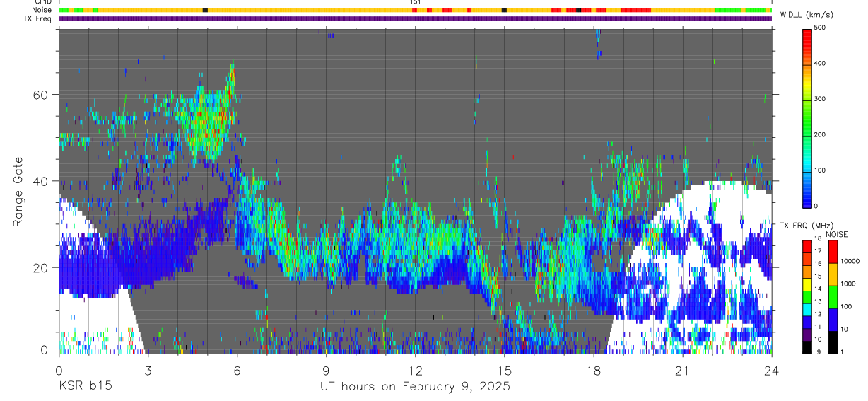Click the 400 label on width colorbar
868x401 pixels.
[x=821, y=64]
